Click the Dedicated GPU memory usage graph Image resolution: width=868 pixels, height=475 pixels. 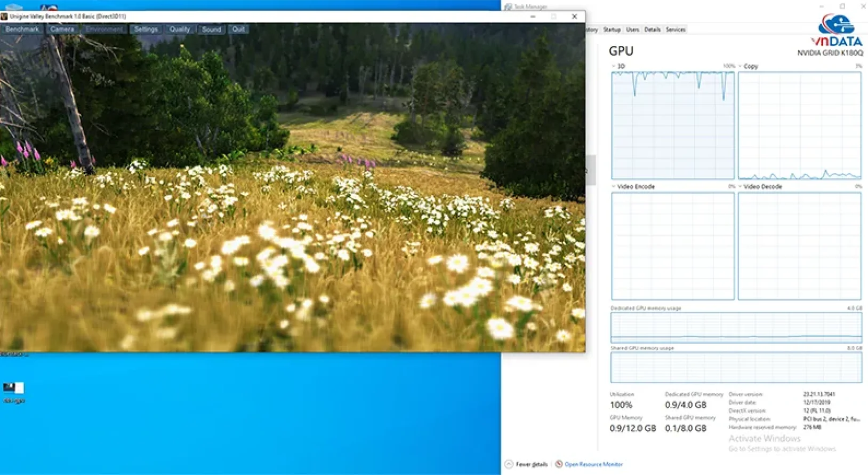[736, 327]
